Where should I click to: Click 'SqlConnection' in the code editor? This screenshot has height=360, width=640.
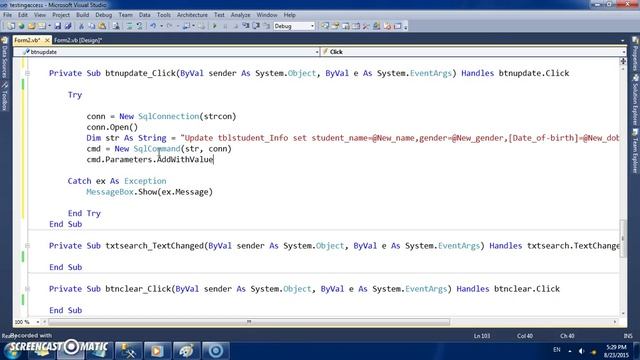click(168, 116)
